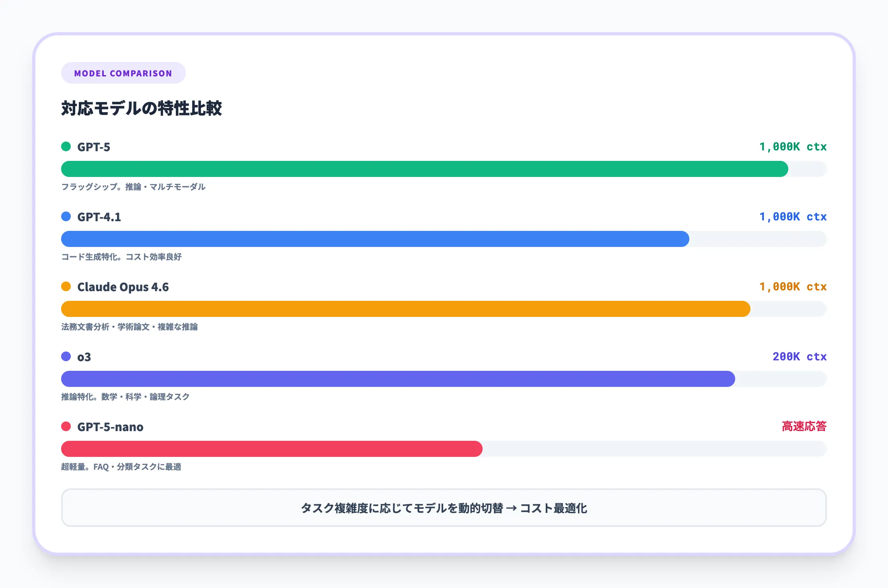Click the GPT-4.1 progress bar

click(x=374, y=239)
